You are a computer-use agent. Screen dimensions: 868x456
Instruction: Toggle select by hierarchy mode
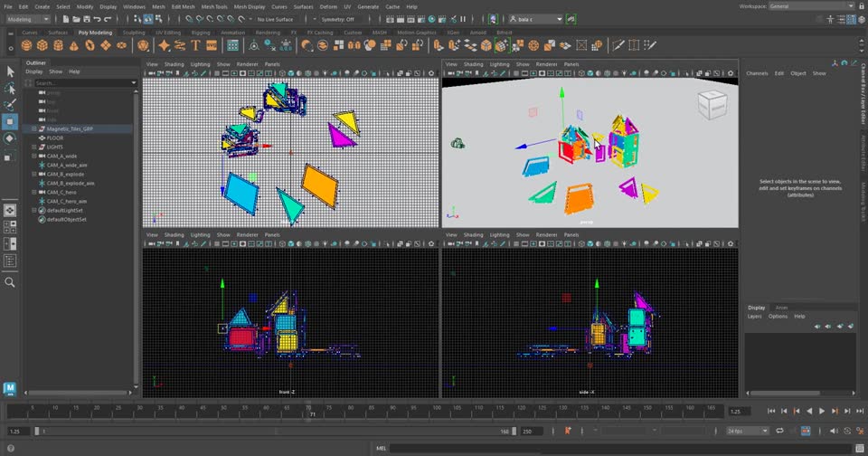click(x=137, y=19)
